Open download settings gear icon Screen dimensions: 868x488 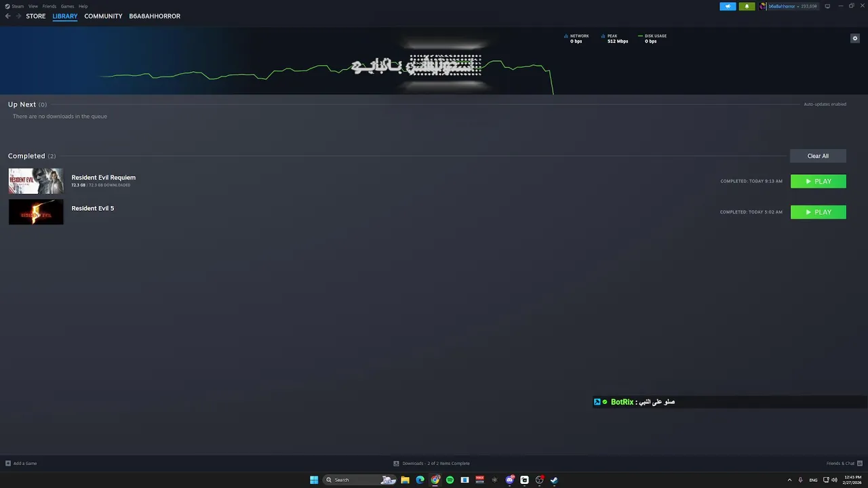coord(854,38)
